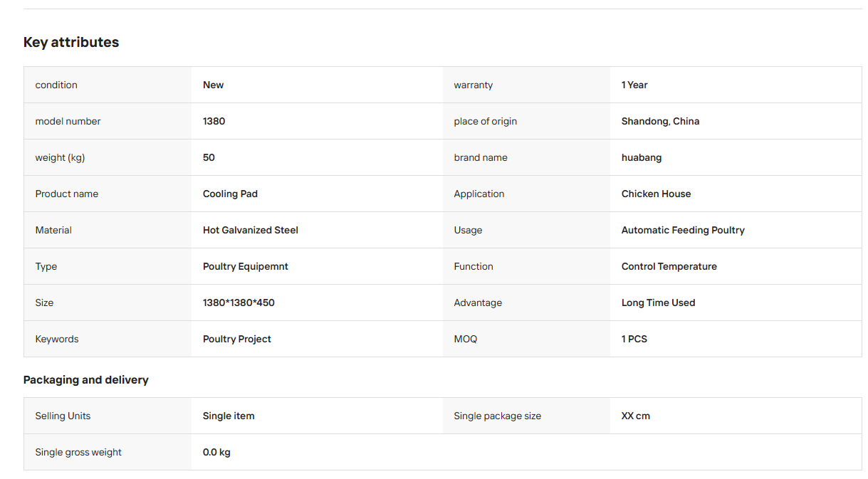Click 'Shandong, China' origin value
868x479 pixels.
(660, 121)
